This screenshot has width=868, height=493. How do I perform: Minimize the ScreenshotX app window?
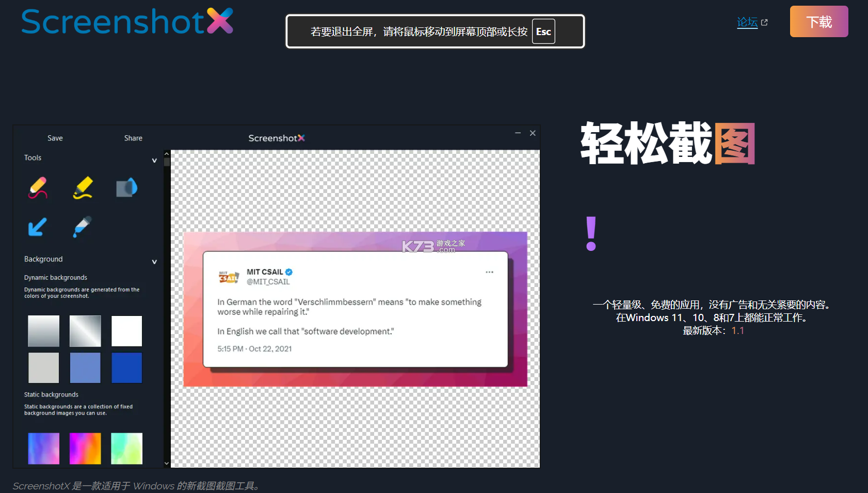(518, 133)
